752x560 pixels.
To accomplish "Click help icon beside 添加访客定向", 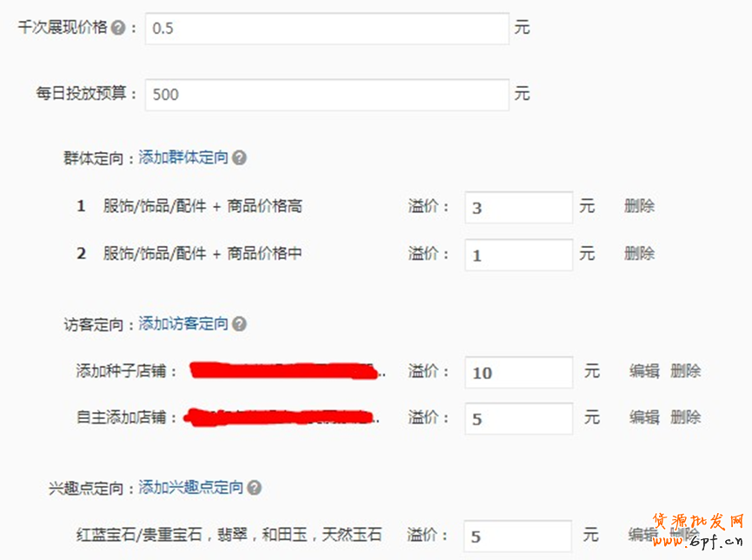I will (x=239, y=323).
